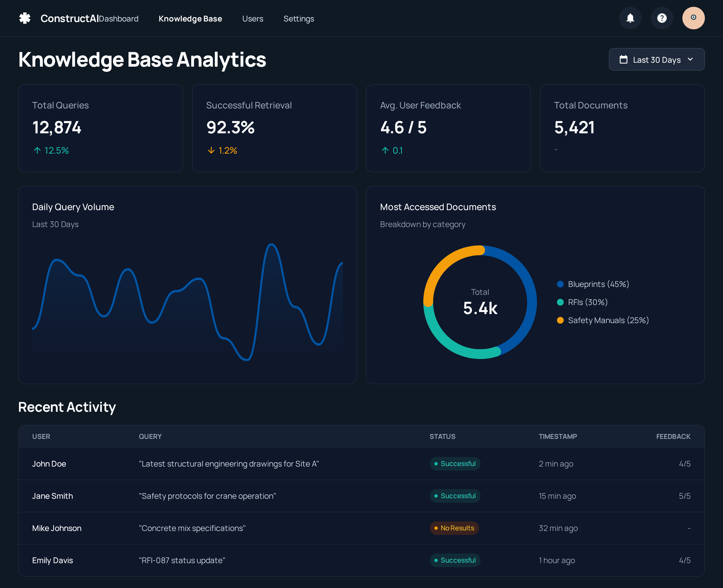Select the Knowledge Base nav tab
The image size is (723, 588).
click(x=190, y=19)
